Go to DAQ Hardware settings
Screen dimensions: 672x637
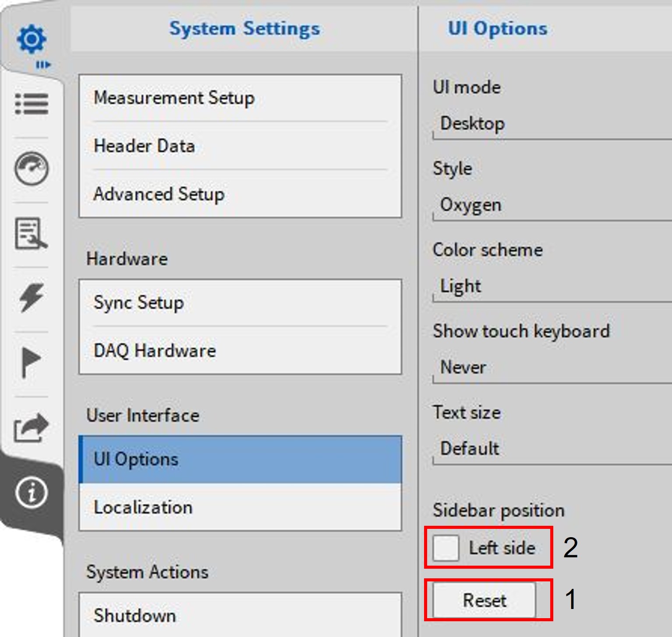(x=240, y=351)
